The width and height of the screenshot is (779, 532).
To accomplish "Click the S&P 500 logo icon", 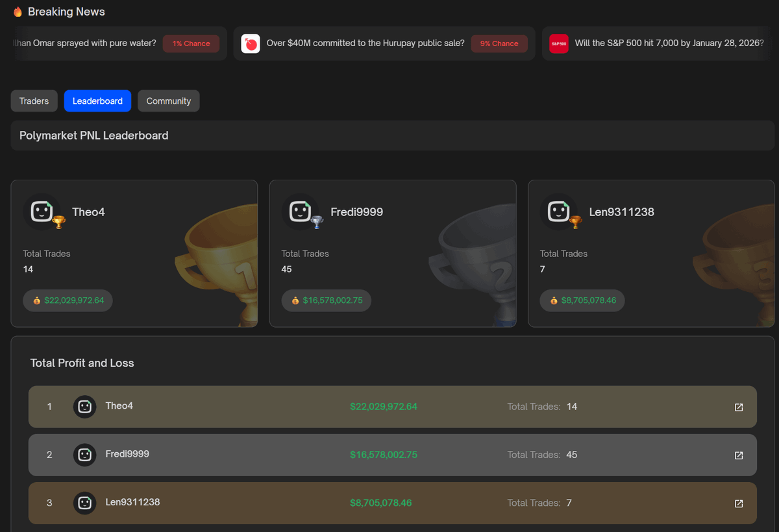I will (x=558, y=43).
